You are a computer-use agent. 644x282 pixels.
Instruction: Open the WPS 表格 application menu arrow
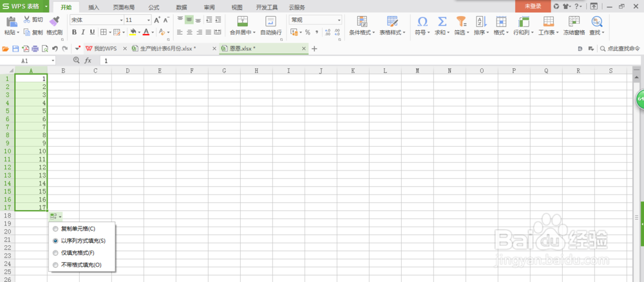(46, 6)
